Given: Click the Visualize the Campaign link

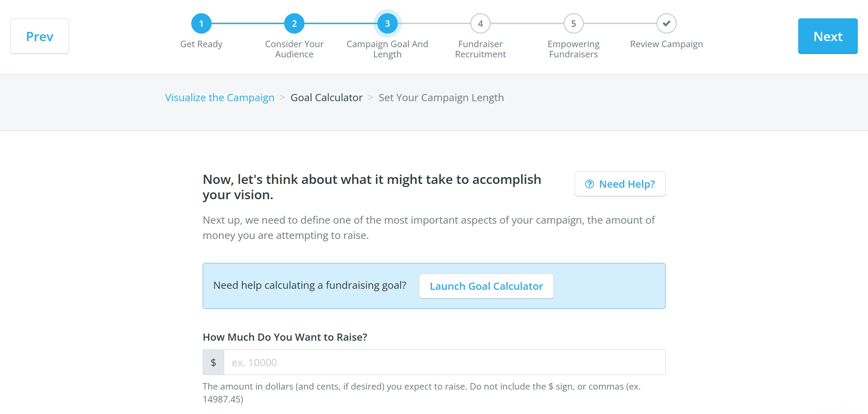Looking at the screenshot, I should [x=219, y=97].
